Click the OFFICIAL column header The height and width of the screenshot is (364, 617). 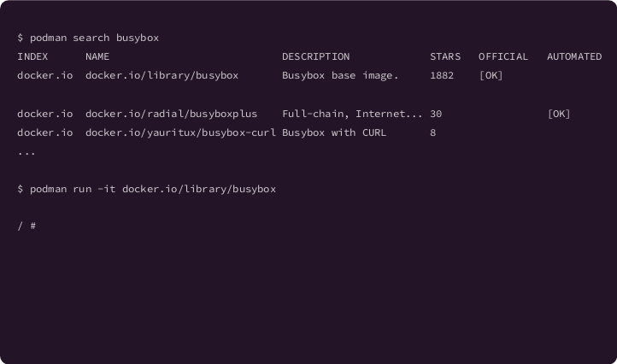tap(503, 56)
